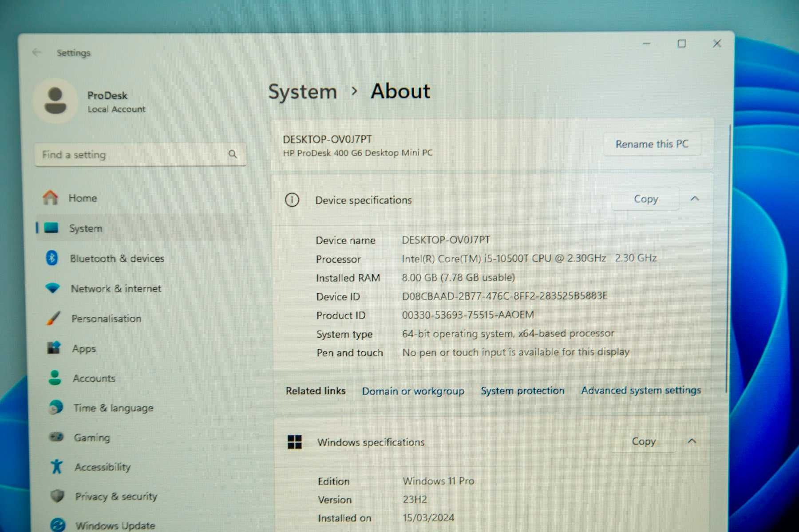The height and width of the screenshot is (532, 799).
Task: Click Device ID value D08CBAAD-2B77-476C-8FF2-283525B5883E
Action: (505, 296)
